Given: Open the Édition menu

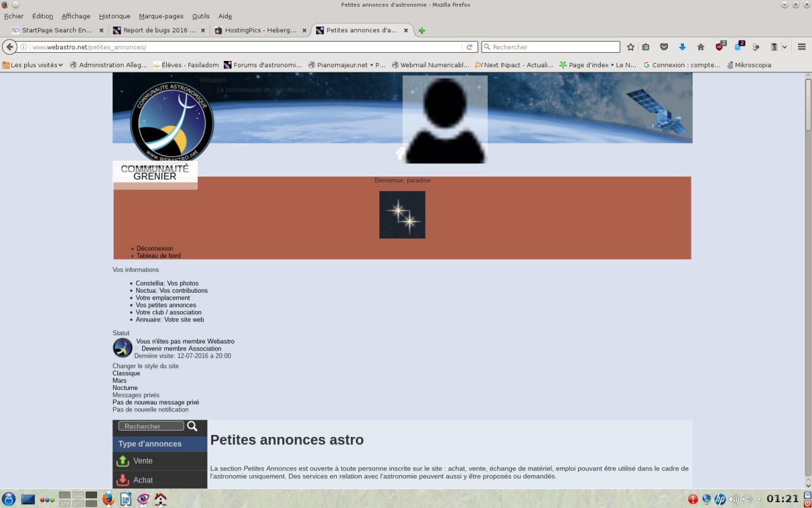Looking at the screenshot, I should (x=43, y=16).
